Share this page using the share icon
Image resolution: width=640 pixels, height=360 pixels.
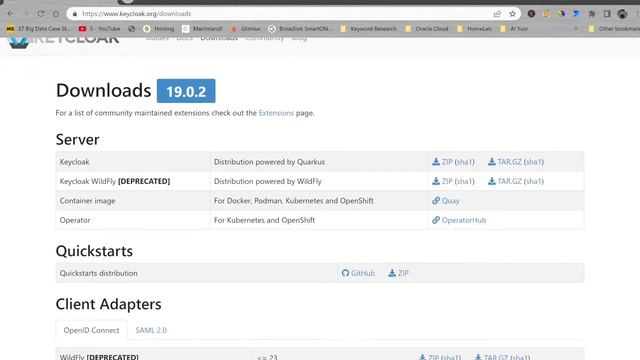click(x=497, y=14)
